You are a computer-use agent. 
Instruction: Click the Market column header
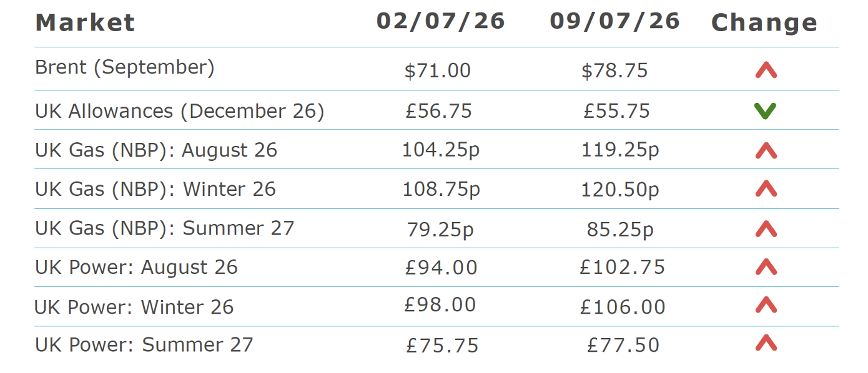[85, 22]
